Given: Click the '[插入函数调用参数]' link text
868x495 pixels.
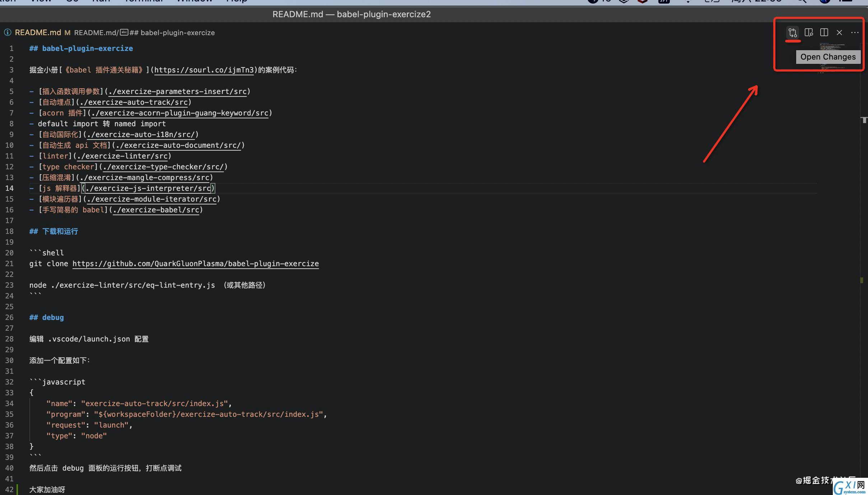Looking at the screenshot, I should pos(71,91).
